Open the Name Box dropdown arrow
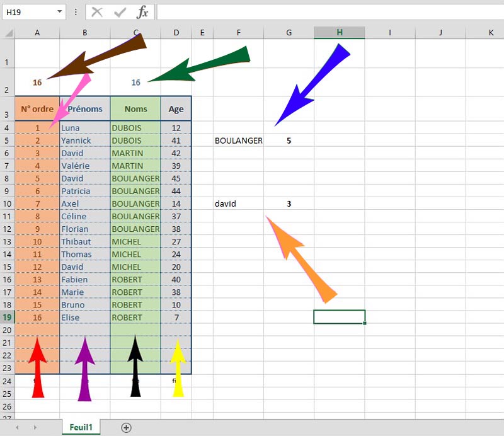 [59, 11]
